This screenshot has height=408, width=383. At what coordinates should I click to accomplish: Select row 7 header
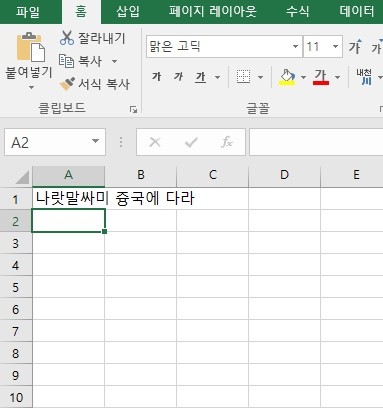pyautogui.click(x=16, y=331)
